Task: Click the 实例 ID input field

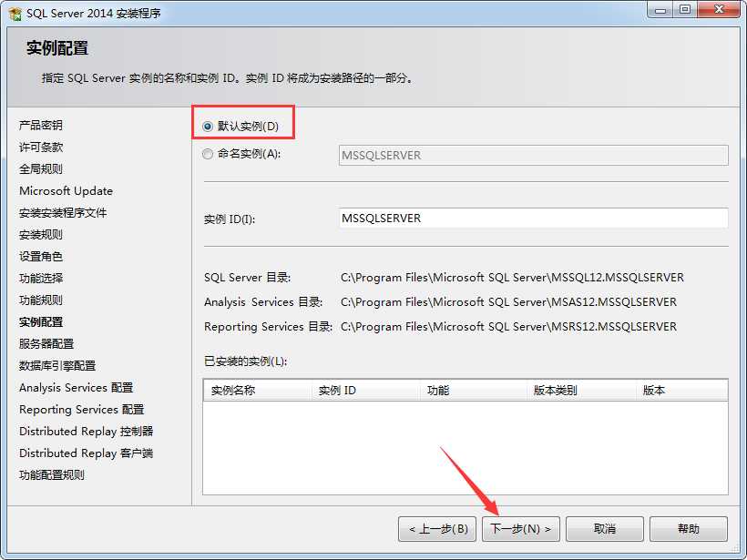Action: [x=533, y=219]
